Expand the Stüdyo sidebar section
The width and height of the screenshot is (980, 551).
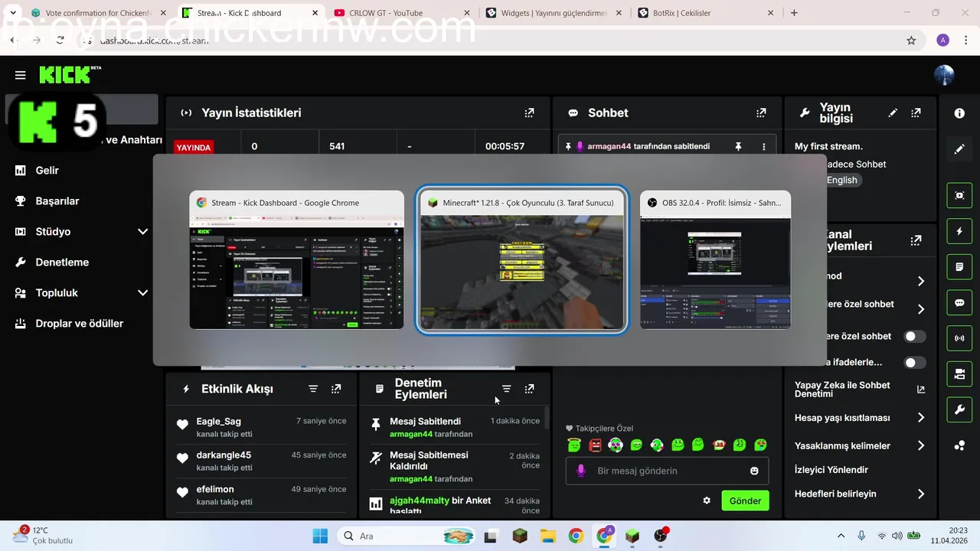click(x=142, y=231)
